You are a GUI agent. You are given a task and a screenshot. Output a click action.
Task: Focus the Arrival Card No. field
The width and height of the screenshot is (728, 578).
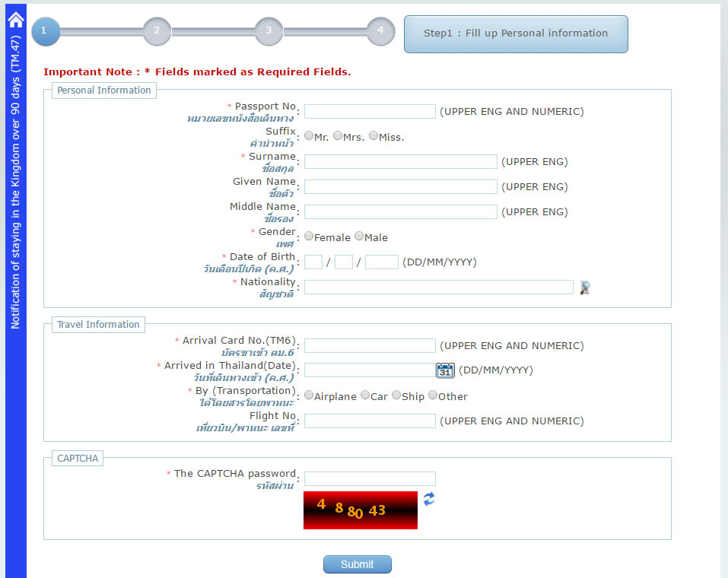click(x=370, y=345)
